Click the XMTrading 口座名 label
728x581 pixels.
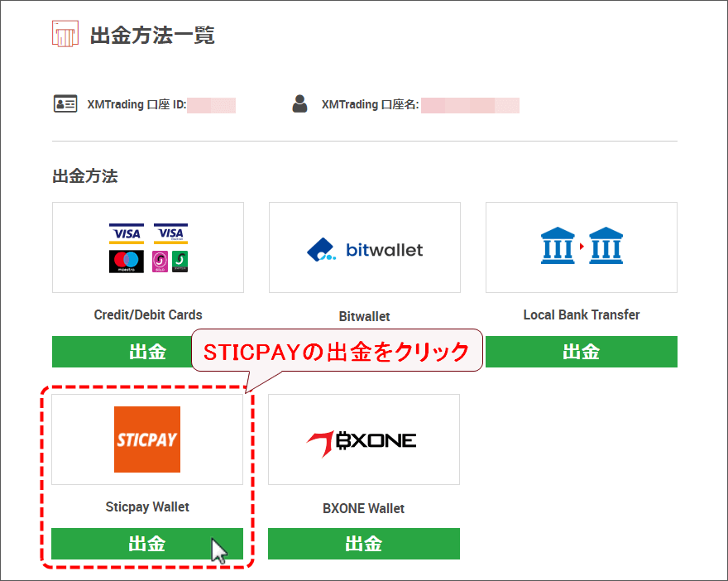[371, 104]
